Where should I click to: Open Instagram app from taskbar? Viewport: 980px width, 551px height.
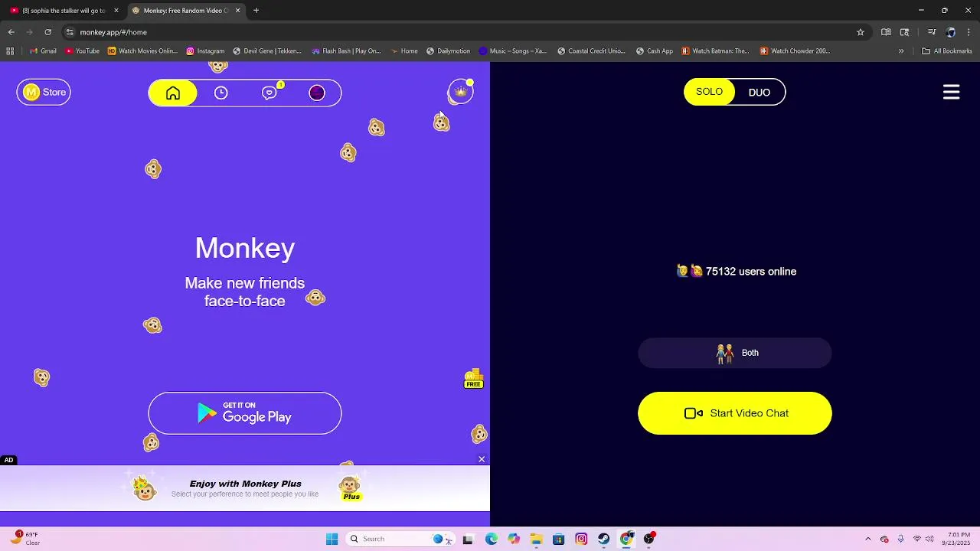581,539
